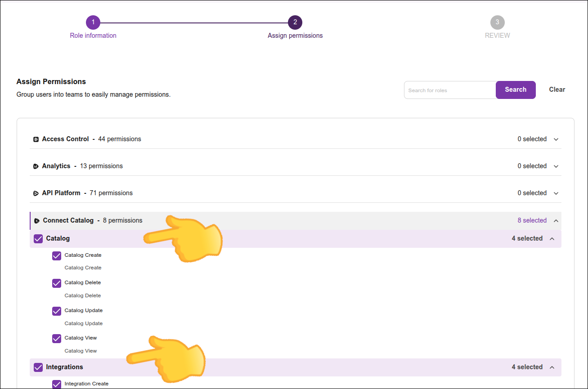Go to the Role information step
The width and height of the screenshot is (588, 389).
point(93,35)
